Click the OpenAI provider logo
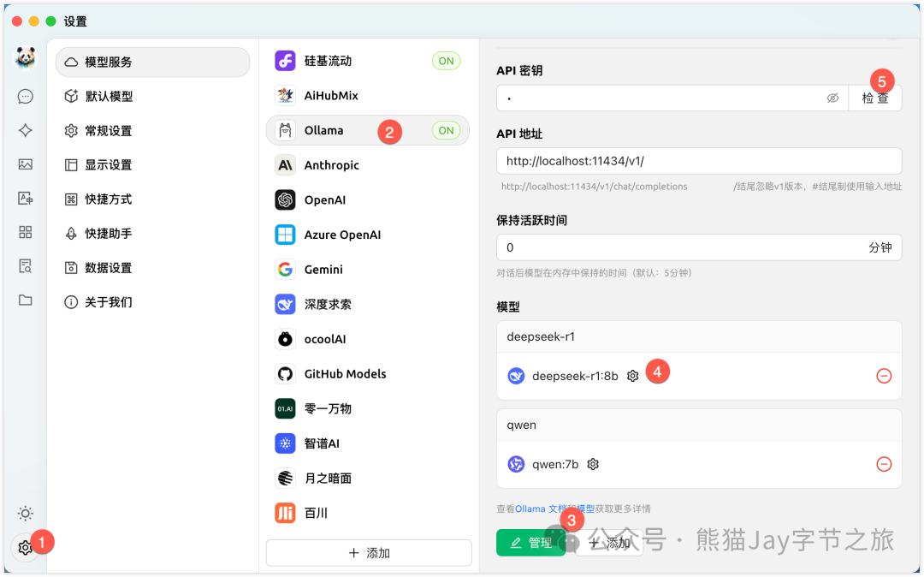Image resolution: width=924 pixels, height=577 pixels. coord(285,199)
